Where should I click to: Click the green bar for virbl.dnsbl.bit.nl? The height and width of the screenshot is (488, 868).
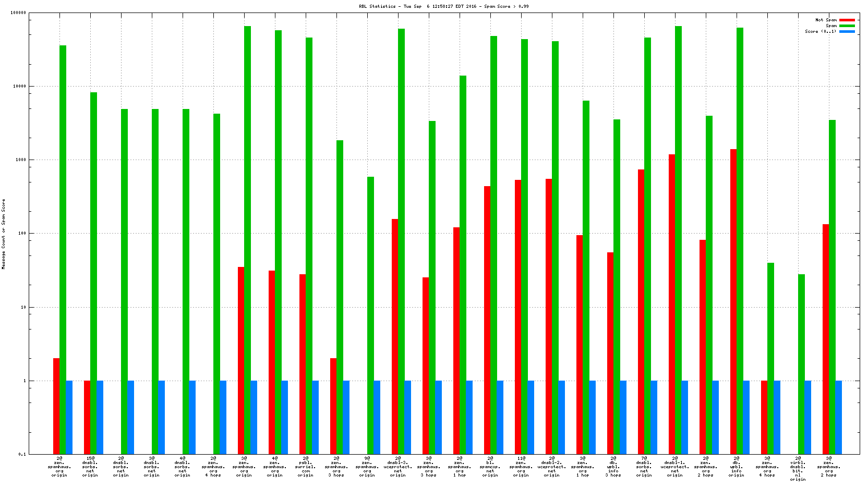(801, 364)
